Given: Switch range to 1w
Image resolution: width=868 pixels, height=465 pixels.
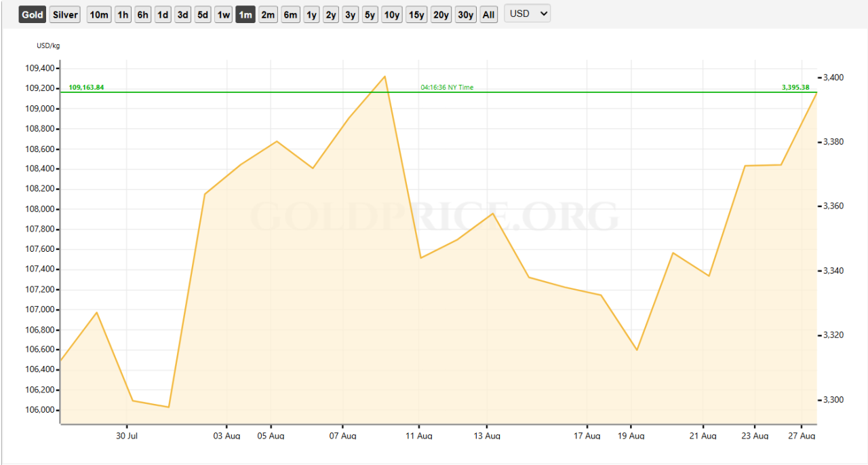Looking at the screenshot, I should (x=223, y=14).
